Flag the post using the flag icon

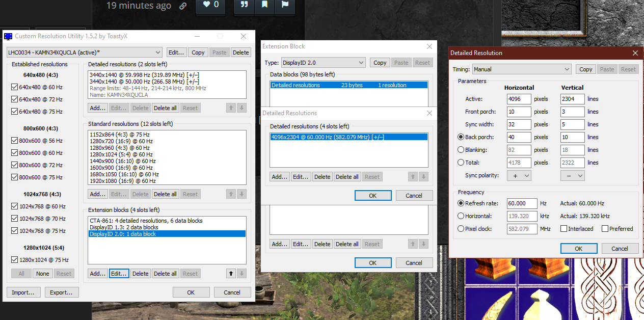(284, 5)
